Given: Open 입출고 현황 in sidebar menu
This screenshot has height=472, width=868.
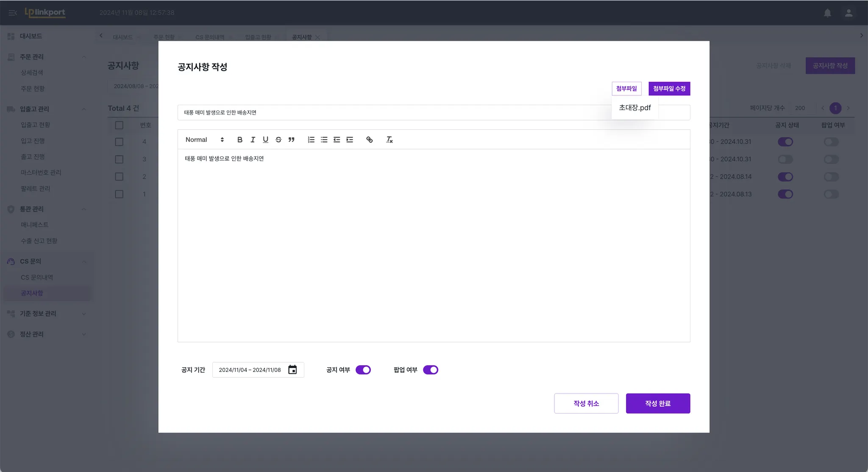Looking at the screenshot, I should [36, 125].
